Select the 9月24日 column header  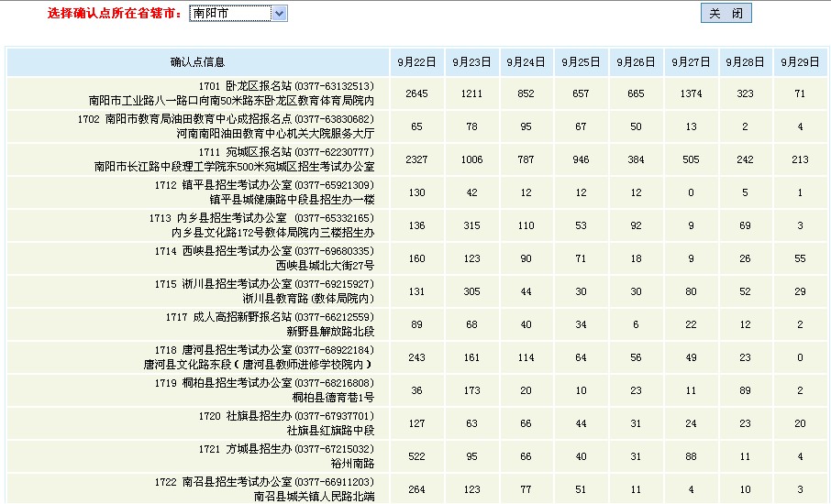tap(526, 62)
